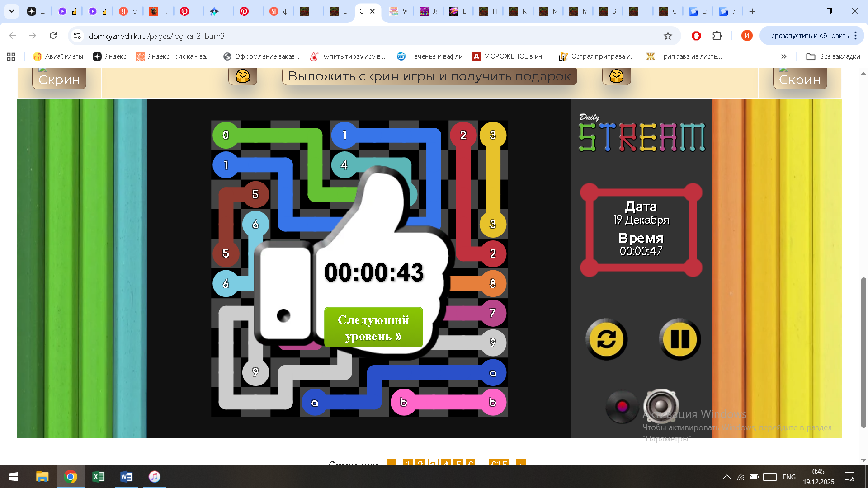
Task: Click the yellow restart level icon
Action: pos(606,339)
